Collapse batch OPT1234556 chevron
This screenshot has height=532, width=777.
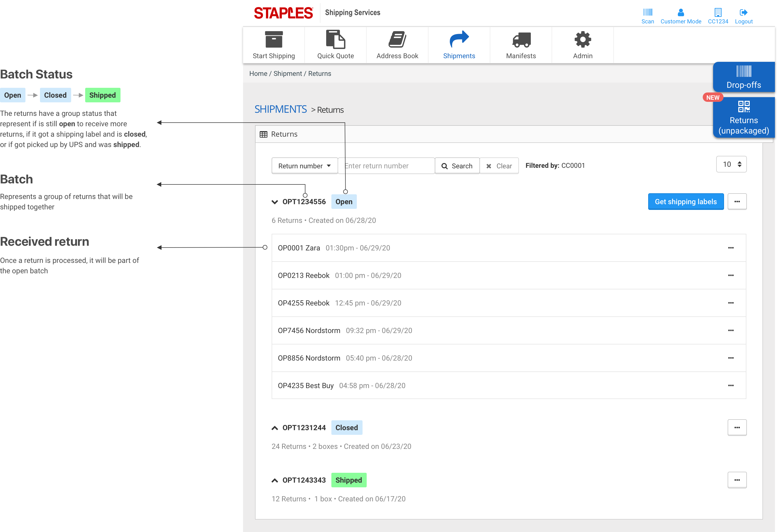point(274,202)
